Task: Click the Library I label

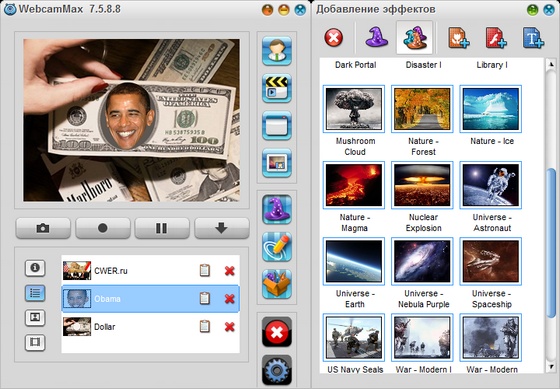Action: pyautogui.click(x=492, y=65)
